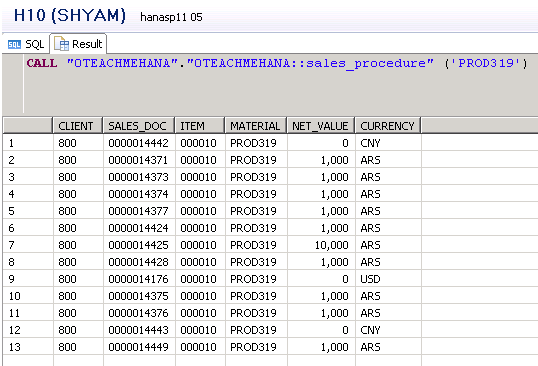This screenshot has width=538, height=366.
Task: Click sales document 0000014371
Action: [138, 160]
